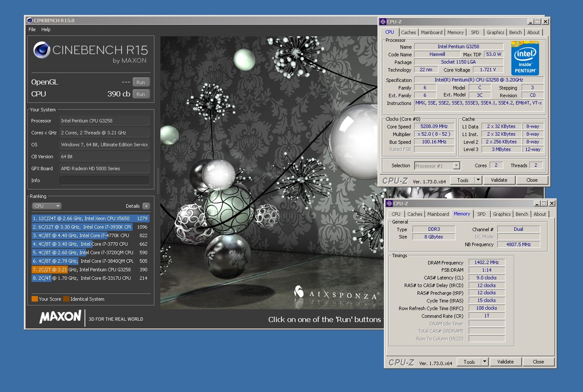This screenshot has width=583, height=392.
Task: Open the Help menu in Cinebench
Action: pos(46,29)
